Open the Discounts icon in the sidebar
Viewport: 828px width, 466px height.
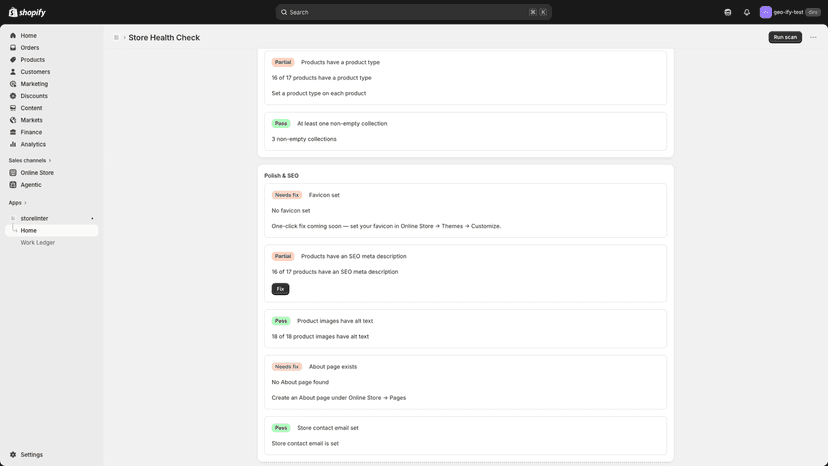(x=13, y=96)
